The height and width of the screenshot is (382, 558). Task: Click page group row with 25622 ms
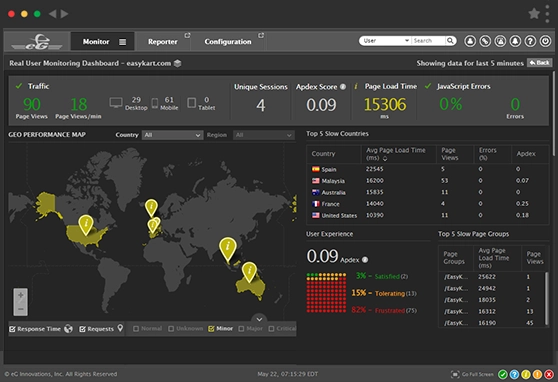pos(491,277)
